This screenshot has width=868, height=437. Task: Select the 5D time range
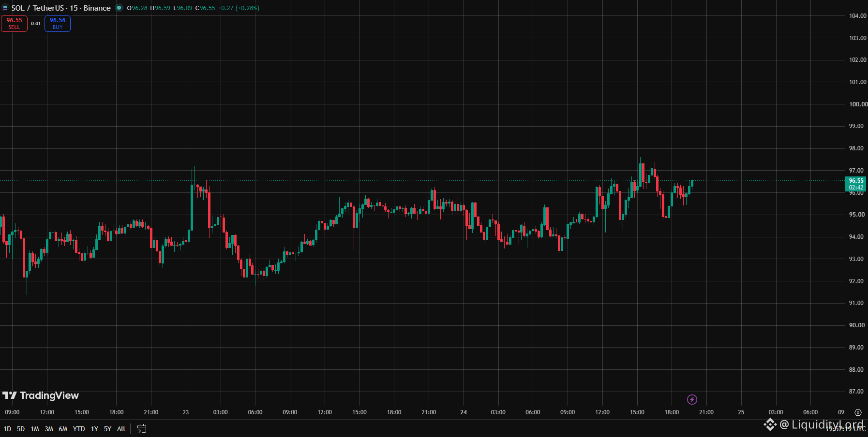point(21,429)
